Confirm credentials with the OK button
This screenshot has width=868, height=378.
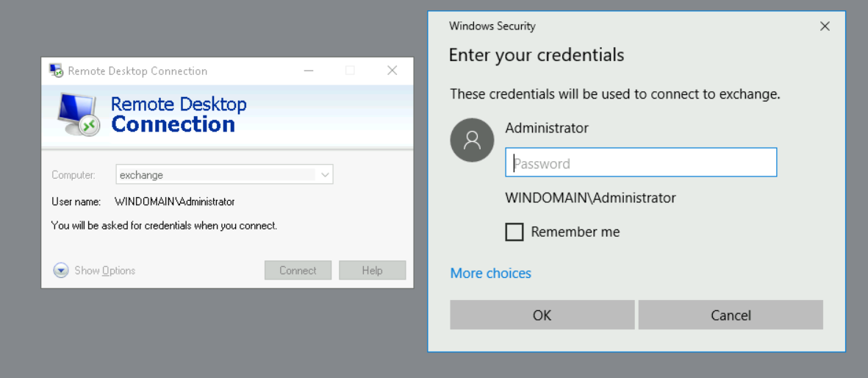542,315
